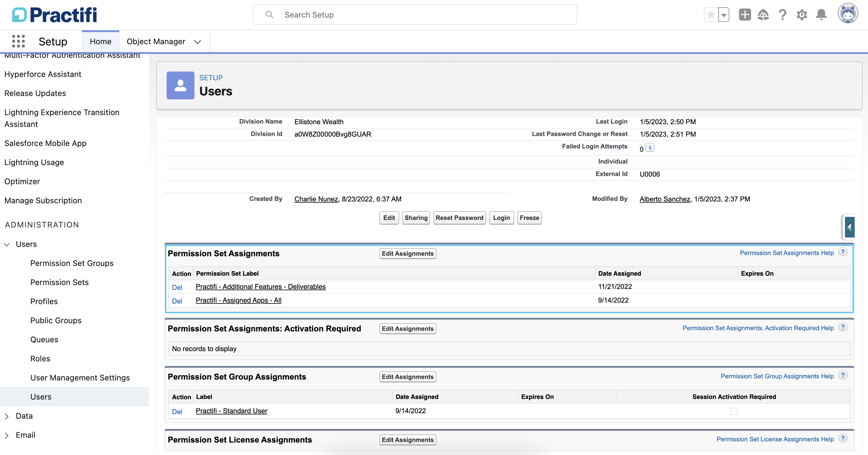This screenshot has width=868, height=455.
Task: Open the global actions plus icon
Action: [x=745, y=15]
